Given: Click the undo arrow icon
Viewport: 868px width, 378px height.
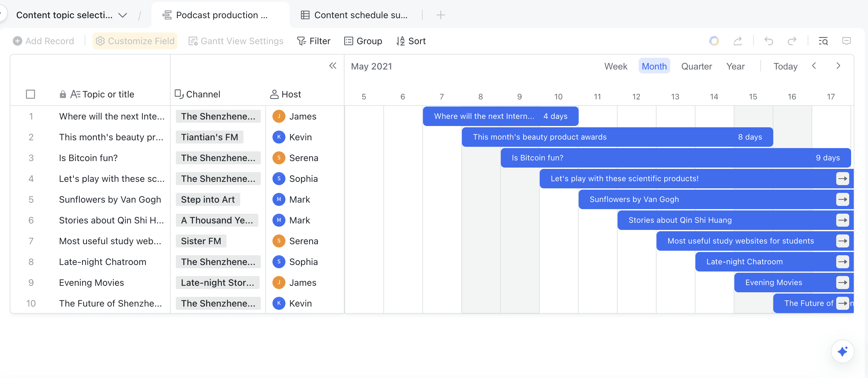Looking at the screenshot, I should pyautogui.click(x=769, y=41).
